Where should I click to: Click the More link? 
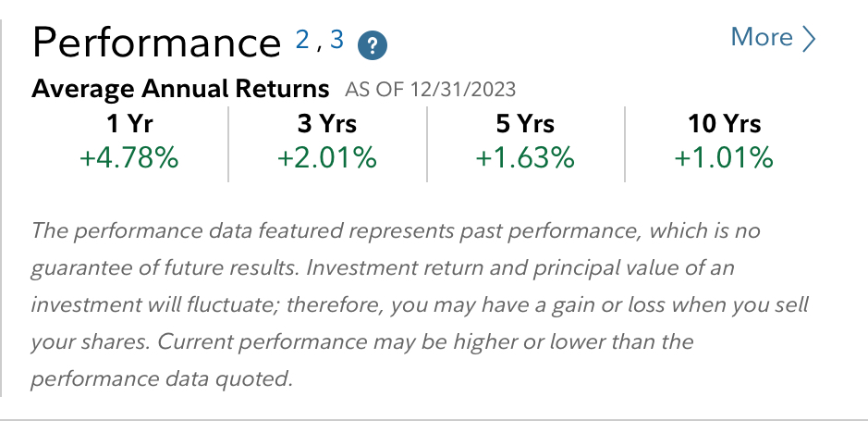click(x=762, y=37)
